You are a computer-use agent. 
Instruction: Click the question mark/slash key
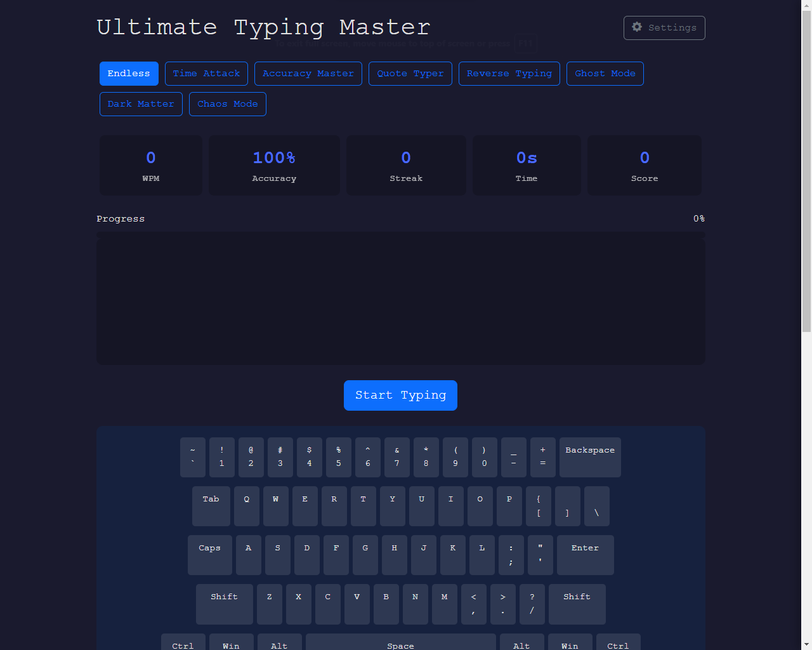tap(532, 604)
